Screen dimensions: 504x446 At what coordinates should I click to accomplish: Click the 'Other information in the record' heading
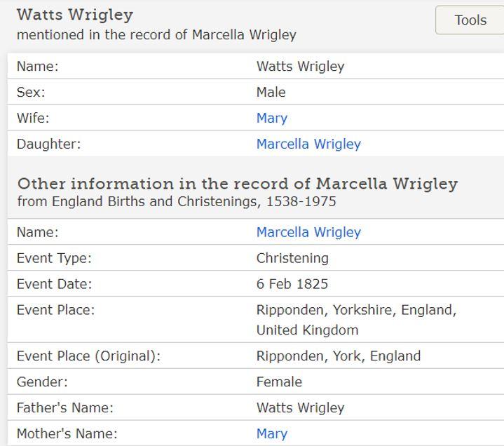(237, 184)
